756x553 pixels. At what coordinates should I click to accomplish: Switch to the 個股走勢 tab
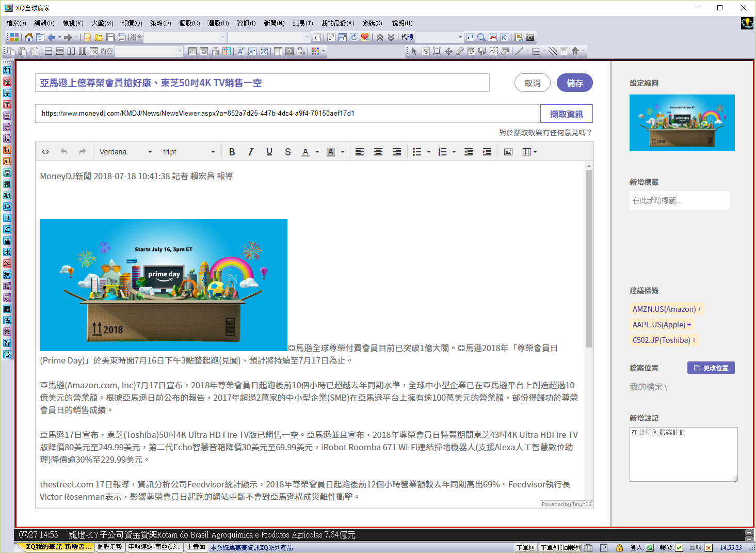[110, 547]
